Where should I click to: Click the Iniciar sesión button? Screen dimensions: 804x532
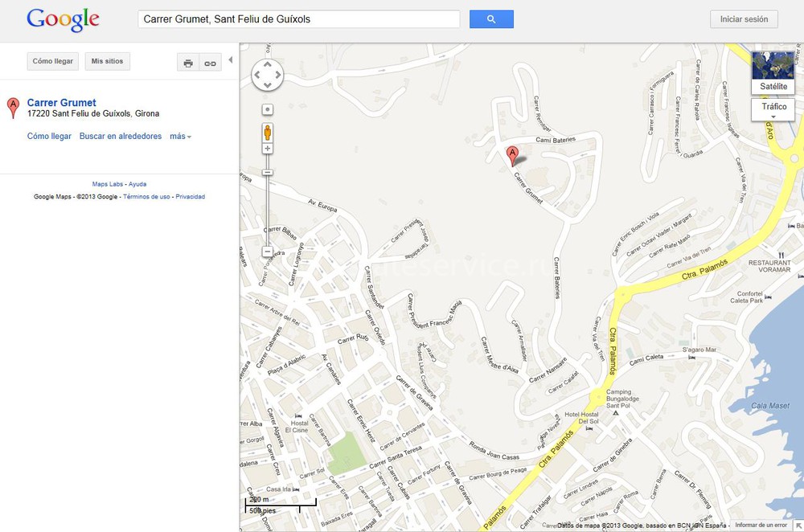[x=744, y=19]
